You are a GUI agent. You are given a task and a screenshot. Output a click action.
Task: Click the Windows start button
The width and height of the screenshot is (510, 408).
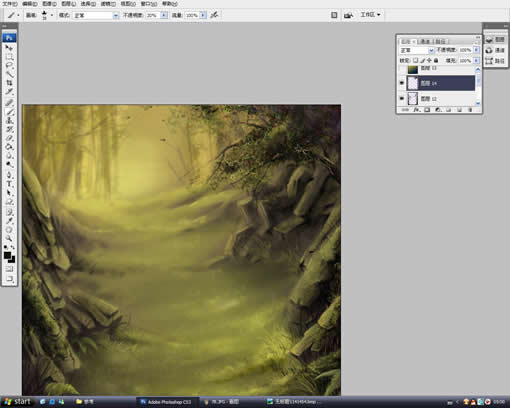pos(18,402)
